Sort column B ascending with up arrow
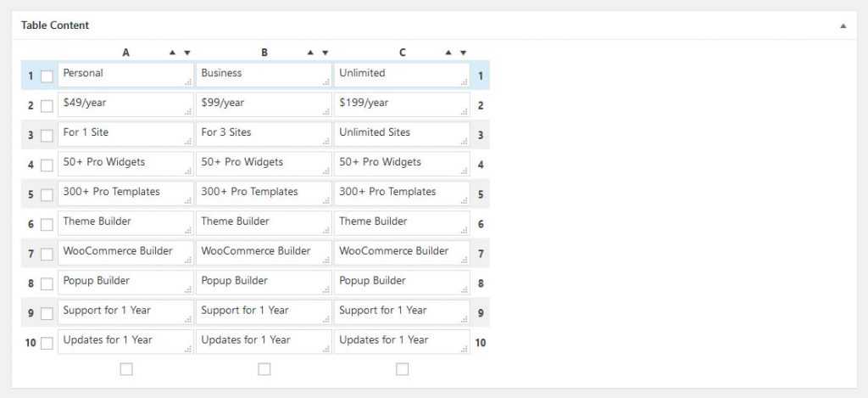 [311, 53]
